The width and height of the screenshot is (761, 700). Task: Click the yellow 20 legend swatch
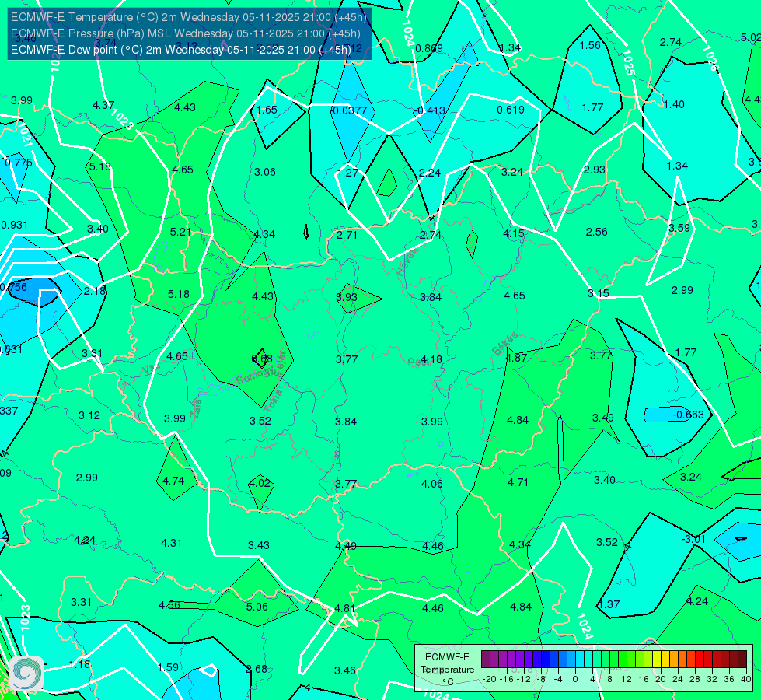[x=657, y=660]
